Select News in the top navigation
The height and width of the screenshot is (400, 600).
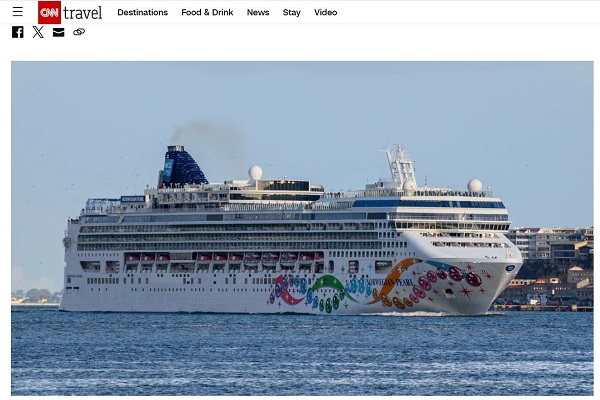(x=258, y=13)
